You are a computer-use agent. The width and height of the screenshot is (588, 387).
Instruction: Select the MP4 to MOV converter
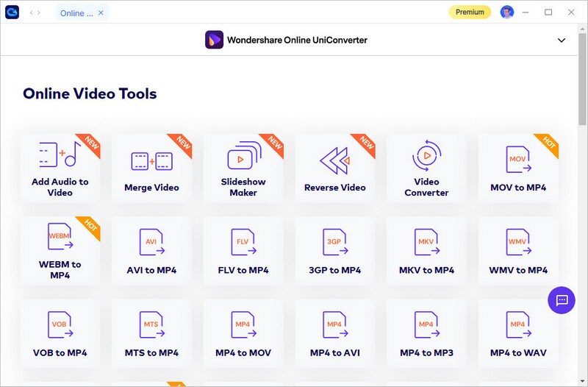[x=243, y=333]
